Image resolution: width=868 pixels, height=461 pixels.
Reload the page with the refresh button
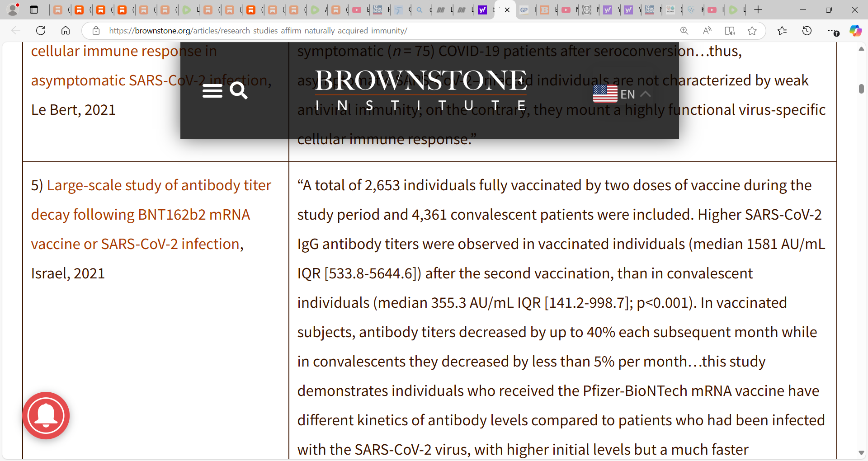click(x=41, y=31)
